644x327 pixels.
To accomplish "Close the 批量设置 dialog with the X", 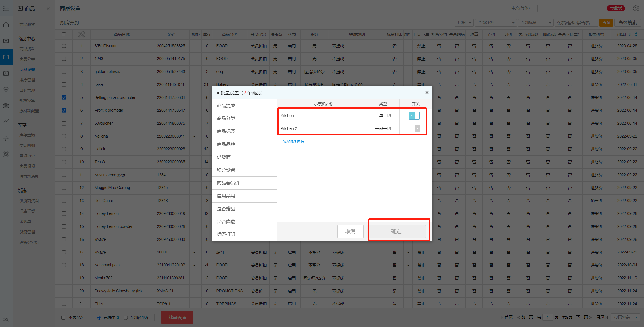I will 427,93.
